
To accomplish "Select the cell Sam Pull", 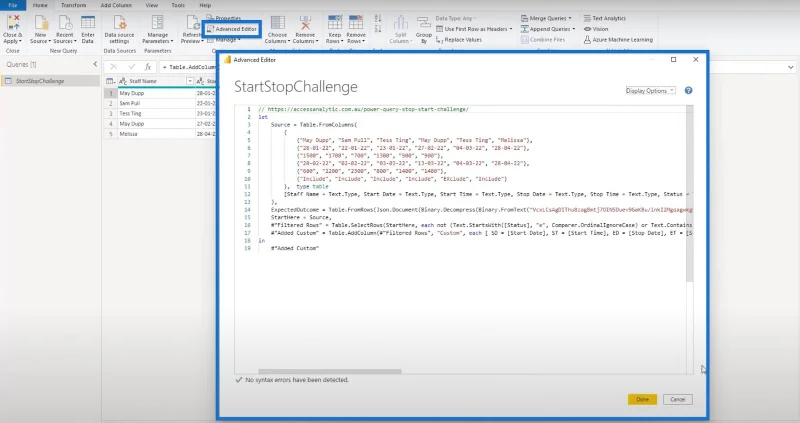I will point(156,103).
